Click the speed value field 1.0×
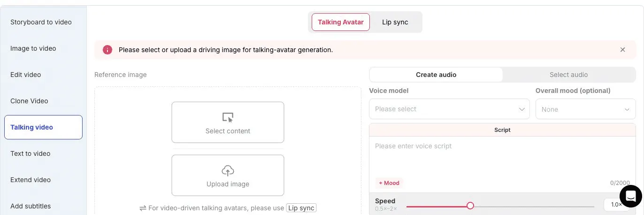 (x=616, y=205)
